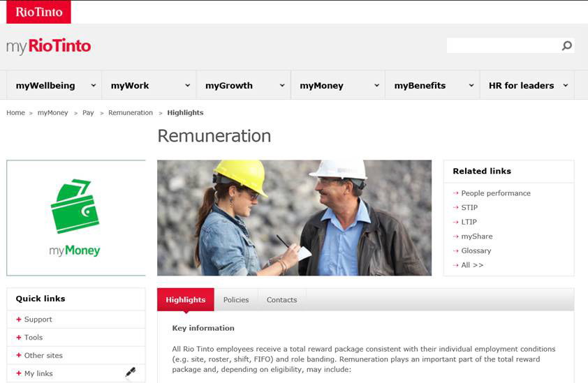
Task: Open the People performance related link
Action: (496, 193)
